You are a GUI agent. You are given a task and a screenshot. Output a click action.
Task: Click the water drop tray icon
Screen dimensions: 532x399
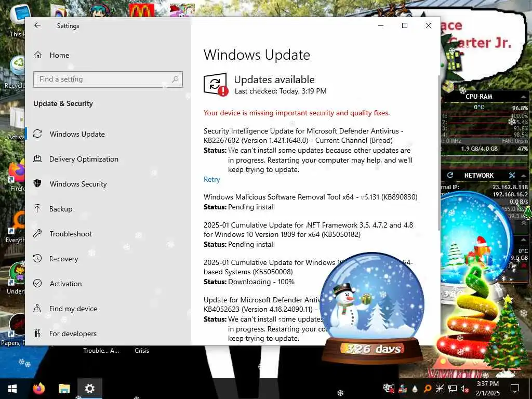coord(415,389)
